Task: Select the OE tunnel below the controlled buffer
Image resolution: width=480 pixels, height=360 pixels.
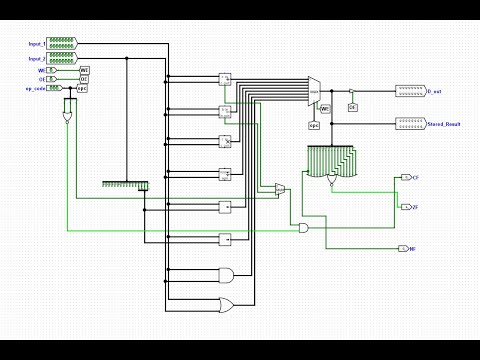Action: coord(353,107)
